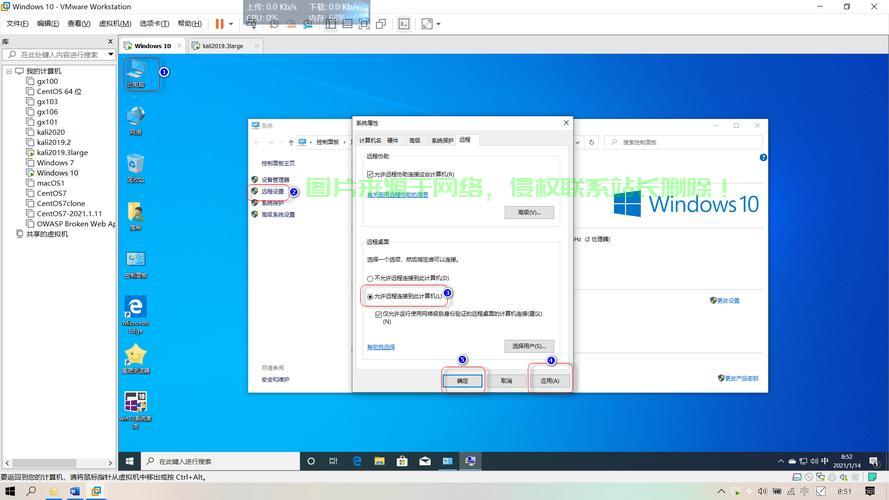Click the This PC desktop icon
Image resolution: width=889 pixels, height=500 pixels.
pyautogui.click(x=136, y=74)
